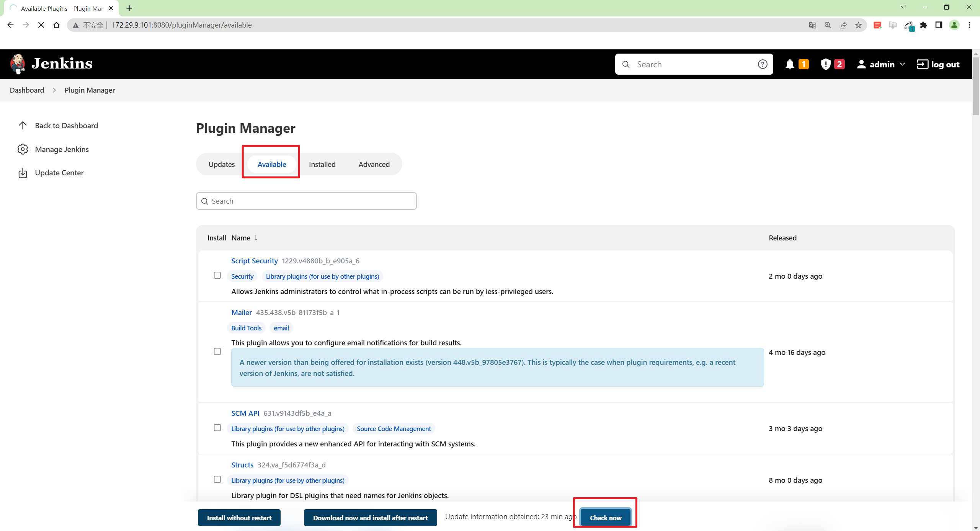Open the browser zoom magnifier icon

coord(828,25)
